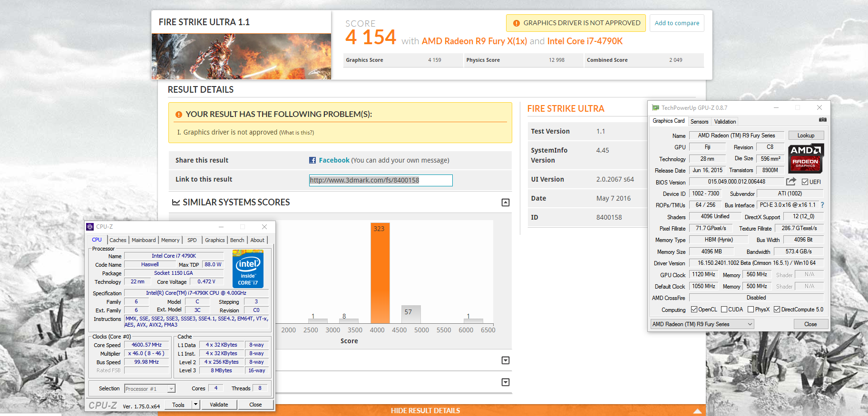Click the Intel inside Core i7 logo
868x416 pixels.
pyautogui.click(x=248, y=269)
